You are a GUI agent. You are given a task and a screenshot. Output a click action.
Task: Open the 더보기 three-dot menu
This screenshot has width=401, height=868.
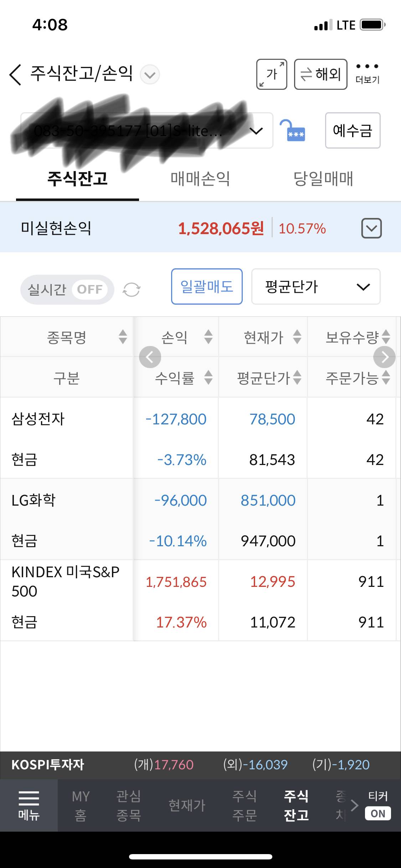pos(367,73)
